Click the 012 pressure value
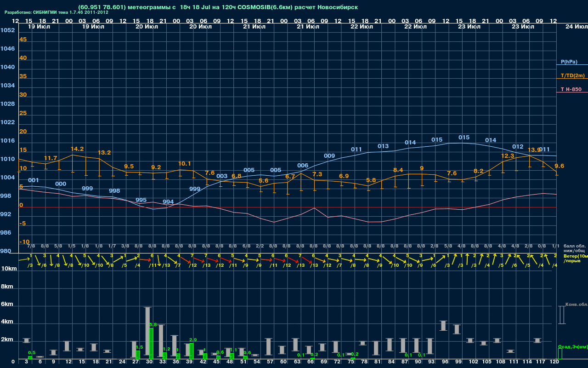This screenshot has height=368, width=588. 518,147
